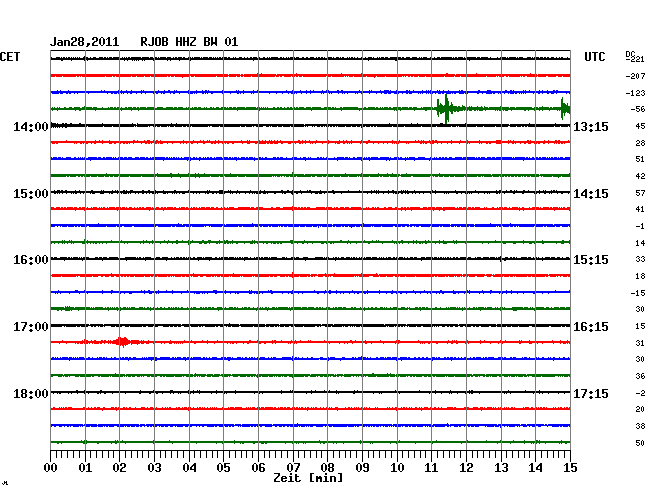Click the DC offset value -123
Image resolution: width=650 pixels, height=494 pixels.
coord(635,93)
